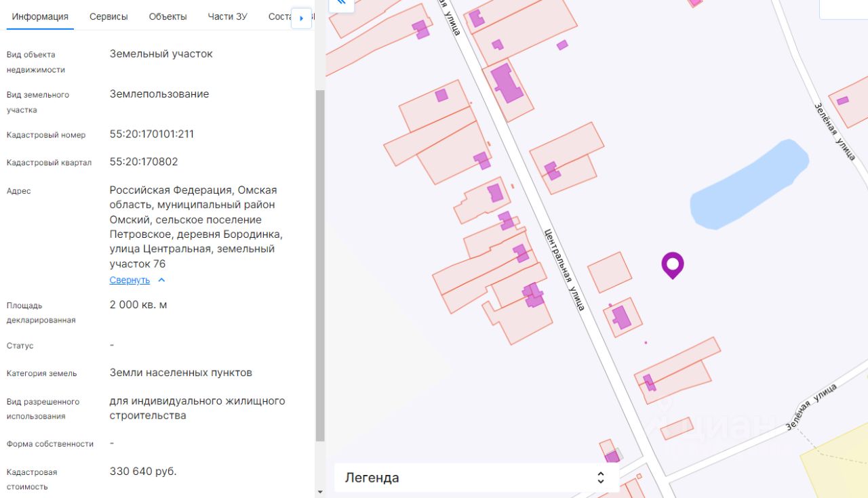Click the info panel scrollbar thumb
The image size is (868, 498).
320,264
